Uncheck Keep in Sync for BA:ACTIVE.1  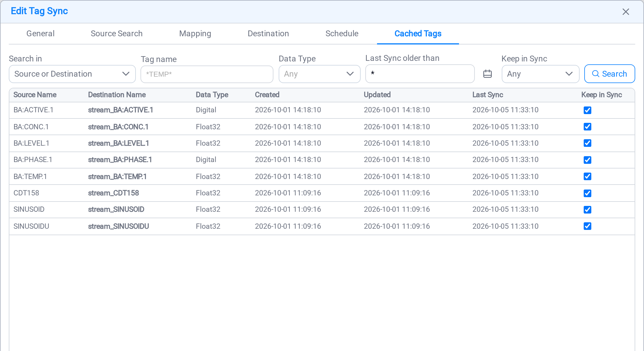[587, 110]
